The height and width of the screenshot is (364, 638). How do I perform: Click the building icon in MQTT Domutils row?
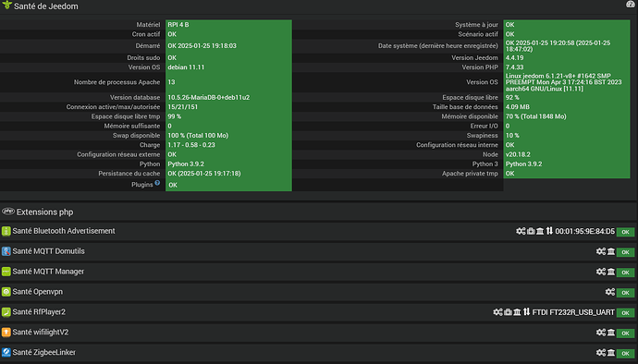611,251
